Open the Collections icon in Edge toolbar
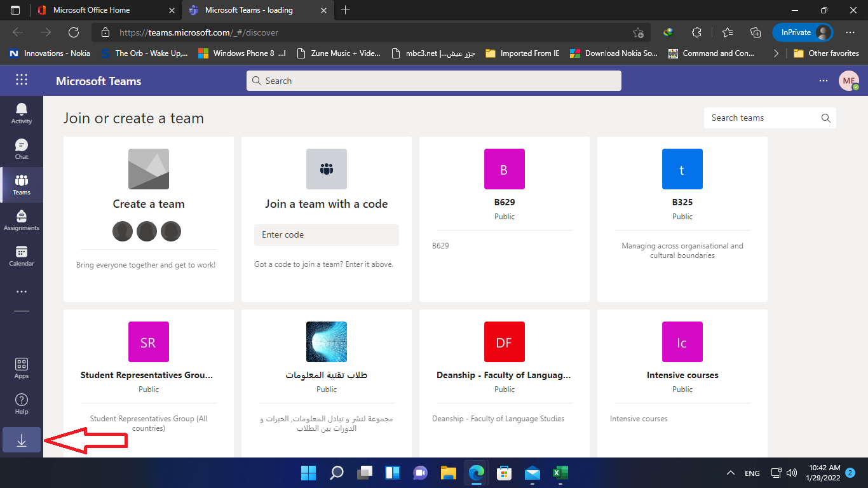 [756, 32]
